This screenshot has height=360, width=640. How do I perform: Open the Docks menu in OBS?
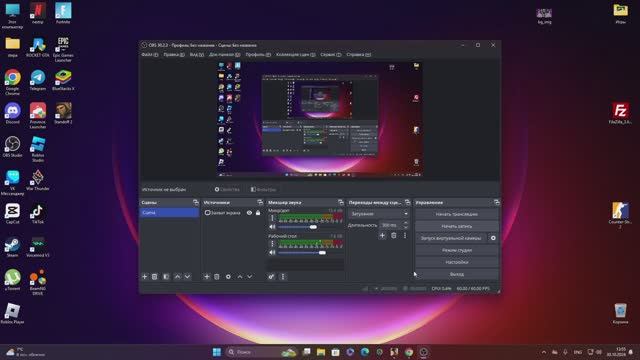click(x=224, y=55)
